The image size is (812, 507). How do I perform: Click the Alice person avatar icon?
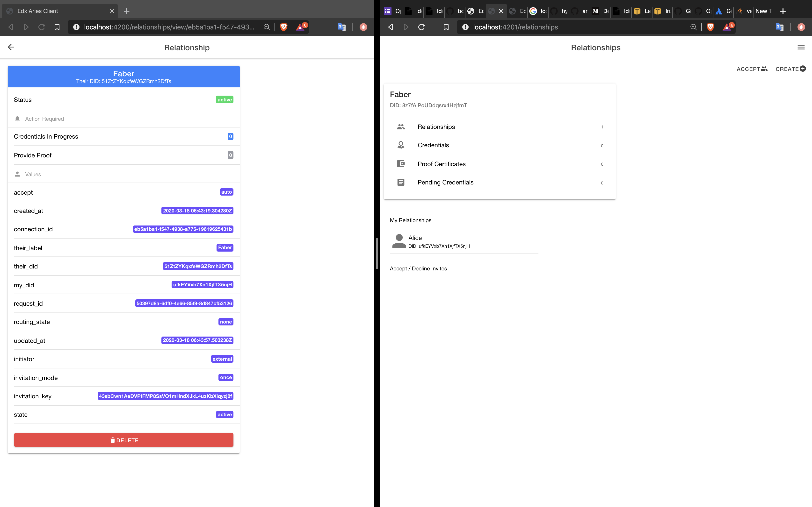click(399, 241)
